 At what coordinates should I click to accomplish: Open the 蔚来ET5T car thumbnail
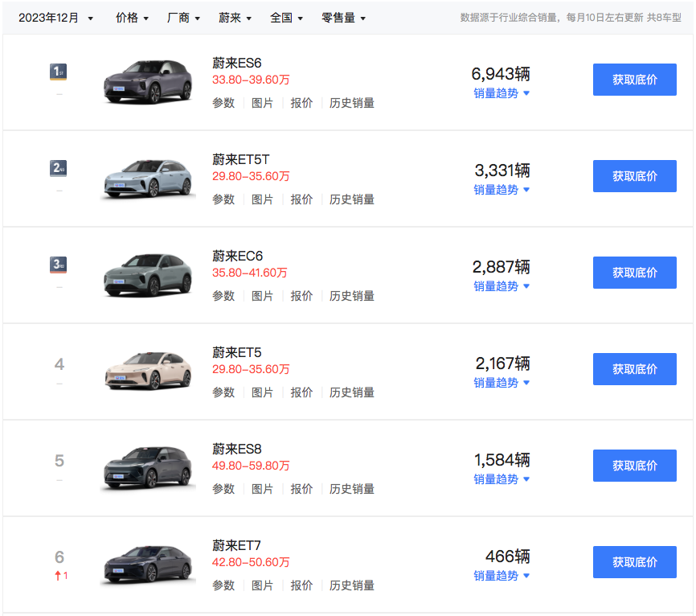(148, 178)
